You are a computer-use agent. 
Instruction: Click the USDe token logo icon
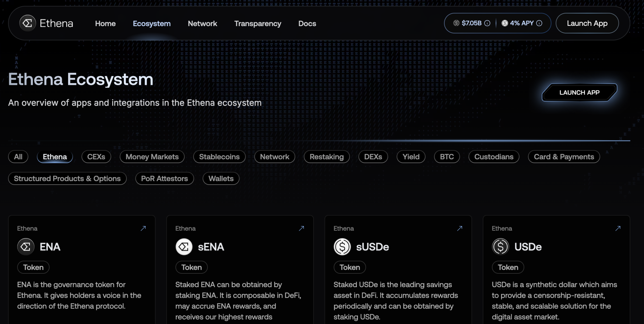[500, 247]
